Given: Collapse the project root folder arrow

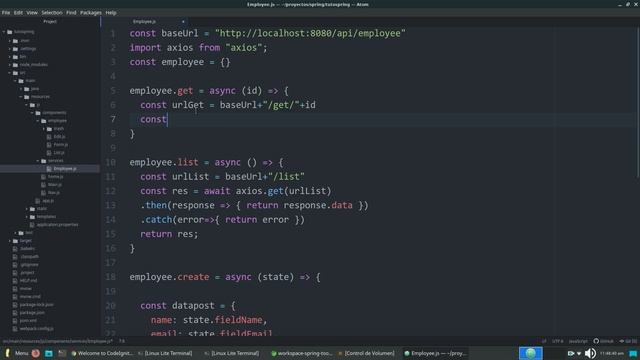Looking at the screenshot, I should 4,32.
